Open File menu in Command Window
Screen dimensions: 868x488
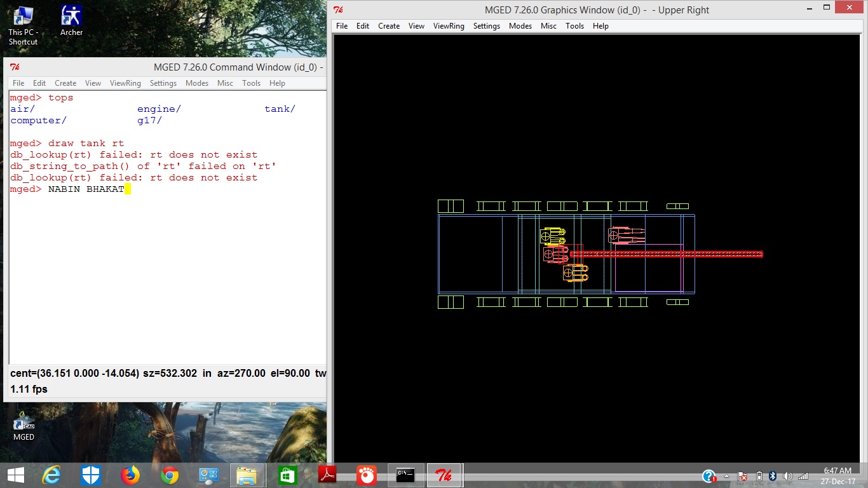click(x=18, y=83)
